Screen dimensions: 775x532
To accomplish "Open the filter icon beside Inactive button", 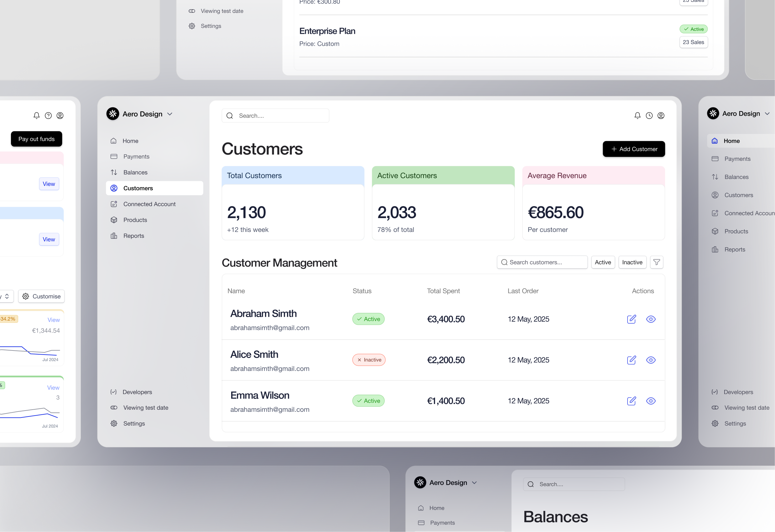I will pyautogui.click(x=657, y=262).
